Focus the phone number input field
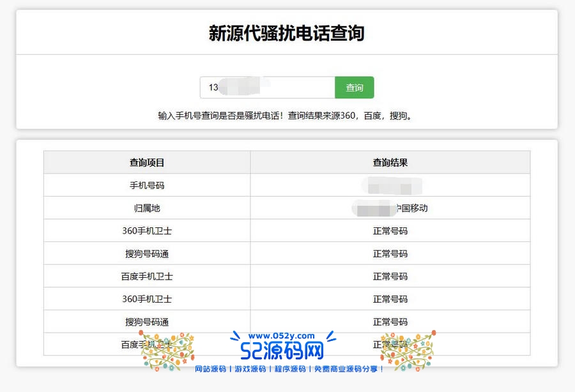Image resolution: width=575 pixels, height=392 pixels. (267, 87)
